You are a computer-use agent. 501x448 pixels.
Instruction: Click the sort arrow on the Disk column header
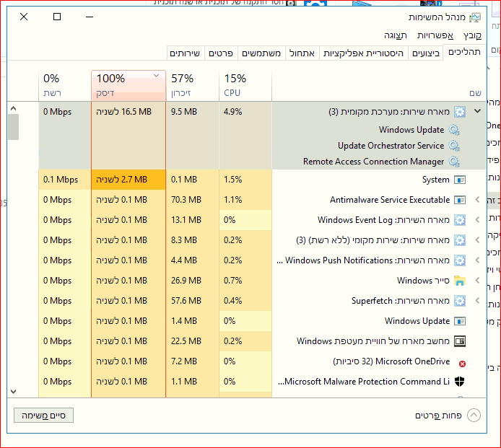156,76
